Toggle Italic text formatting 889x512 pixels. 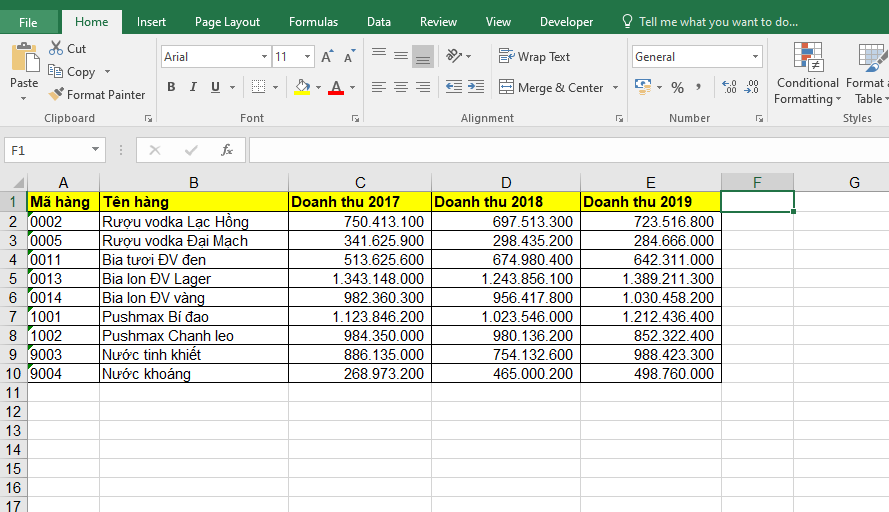(192, 87)
